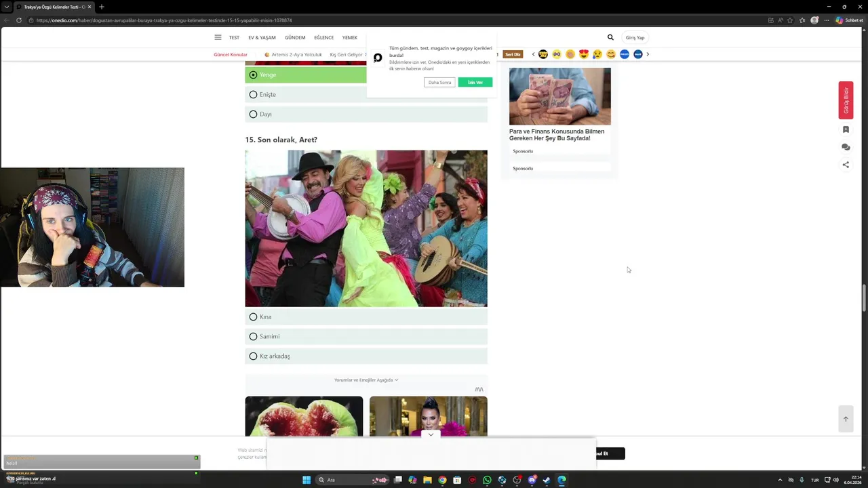Click the bookmark icon in right sidebar
This screenshot has width=868, height=488.
pyautogui.click(x=846, y=129)
